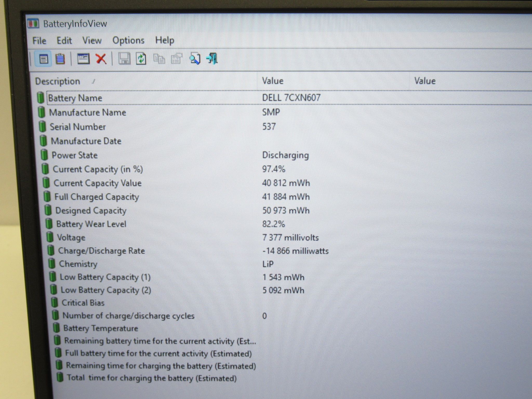Click the -14 866 milliwatts value
Image resolution: width=532 pixels, height=399 pixels.
(295, 251)
